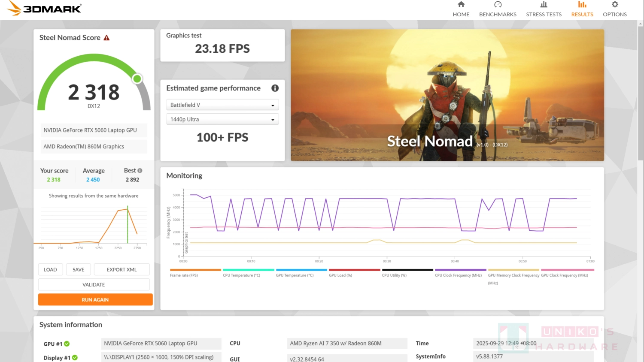Click NVIDIA GeForce RTX 5060 Laptop GPU under score

(94, 130)
